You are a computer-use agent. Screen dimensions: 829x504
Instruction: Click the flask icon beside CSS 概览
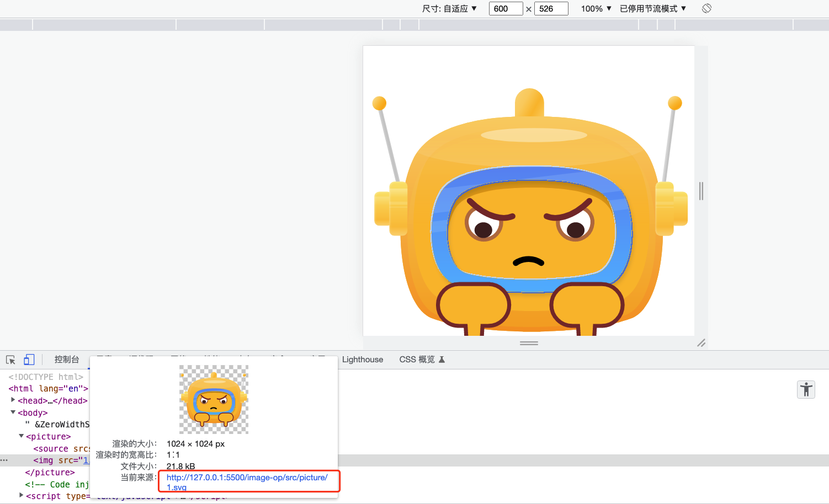[442, 360]
